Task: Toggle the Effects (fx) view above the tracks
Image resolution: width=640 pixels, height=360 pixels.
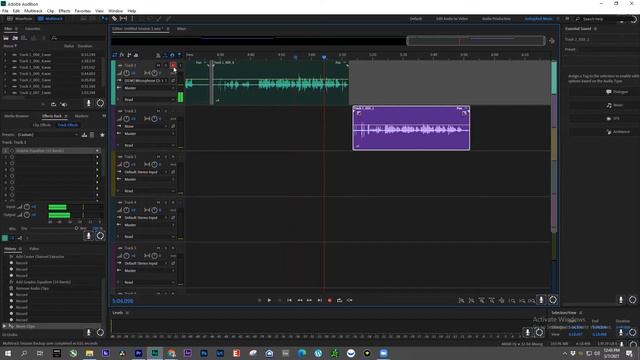Action: pyautogui.click(x=122, y=55)
